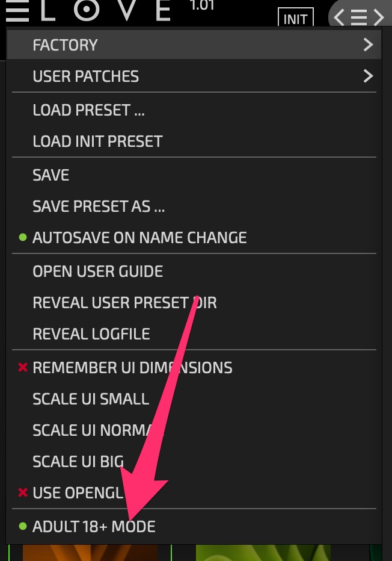The image size is (392, 561).
Task: Toggle the Use OpenGL option
Action: coord(78,493)
